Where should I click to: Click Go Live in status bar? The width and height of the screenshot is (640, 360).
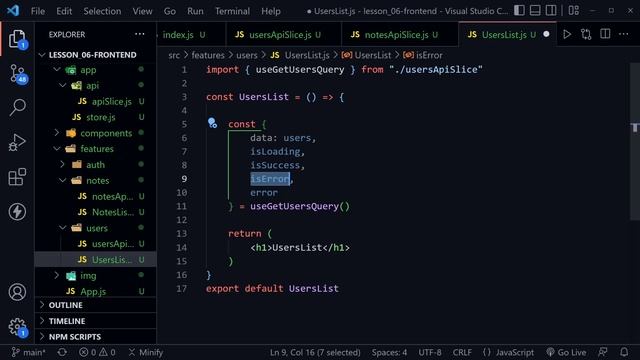(x=566, y=352)
